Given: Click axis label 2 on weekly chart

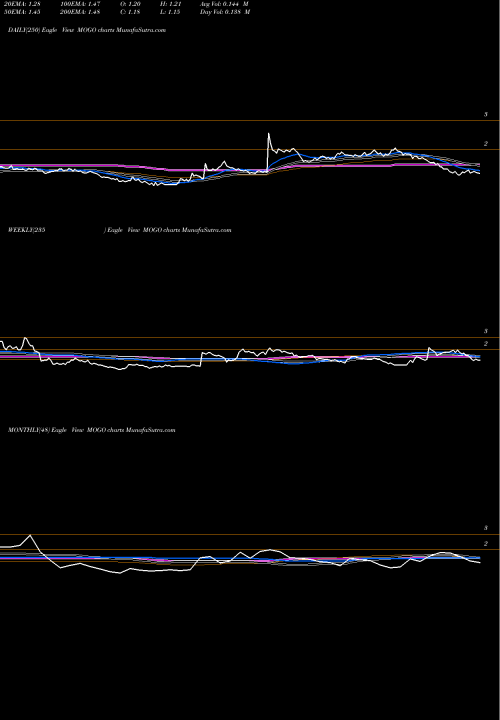Looking at the screenshot, I should click(x=485, y=343).
